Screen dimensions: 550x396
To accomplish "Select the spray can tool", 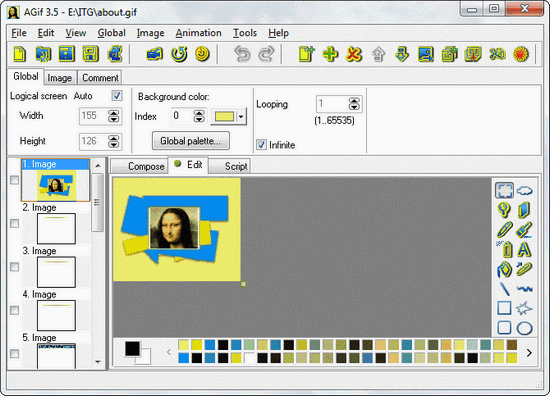I will (504, 249).
